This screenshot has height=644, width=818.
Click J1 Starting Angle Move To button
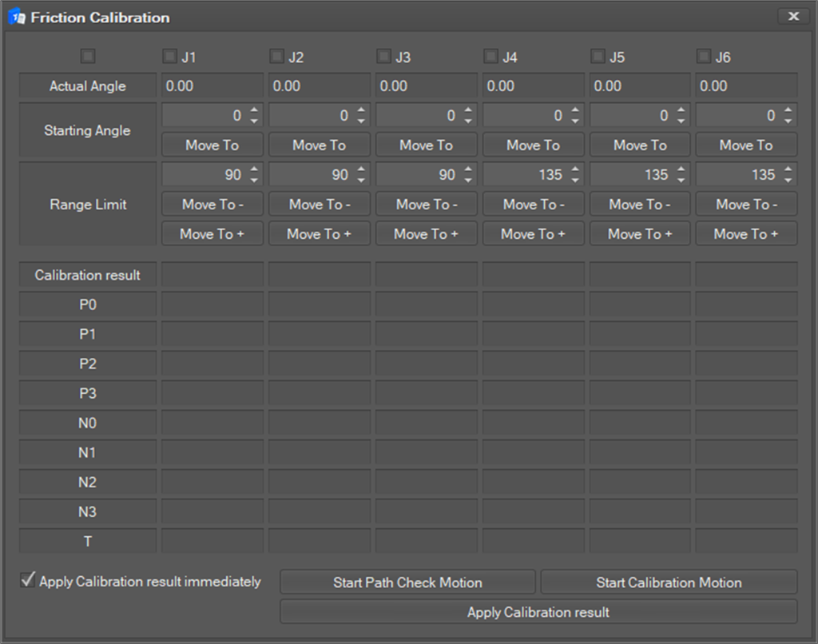click(x=212, y=145)
